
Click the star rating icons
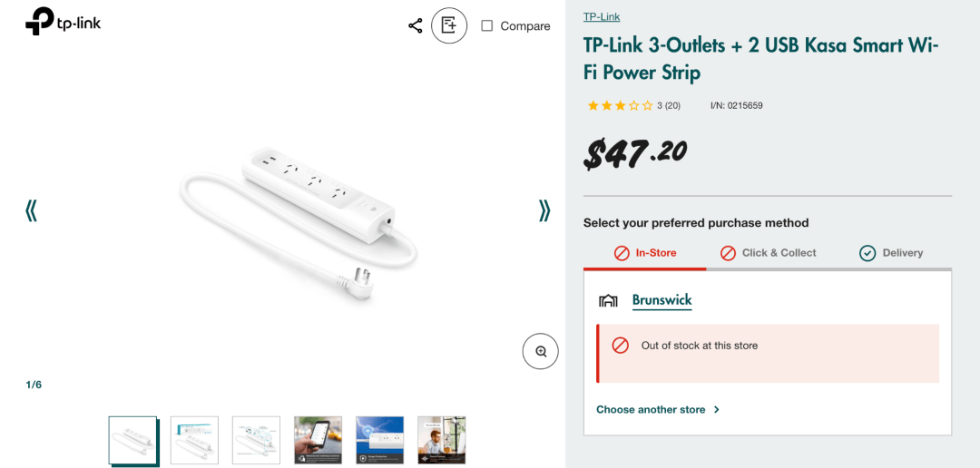[x=620, y=106]
